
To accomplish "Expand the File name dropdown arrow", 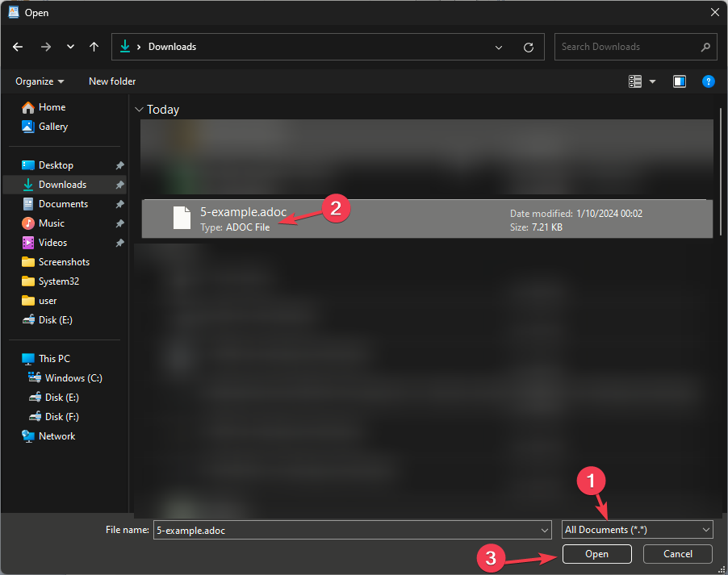I will click(x=545, y=530).
